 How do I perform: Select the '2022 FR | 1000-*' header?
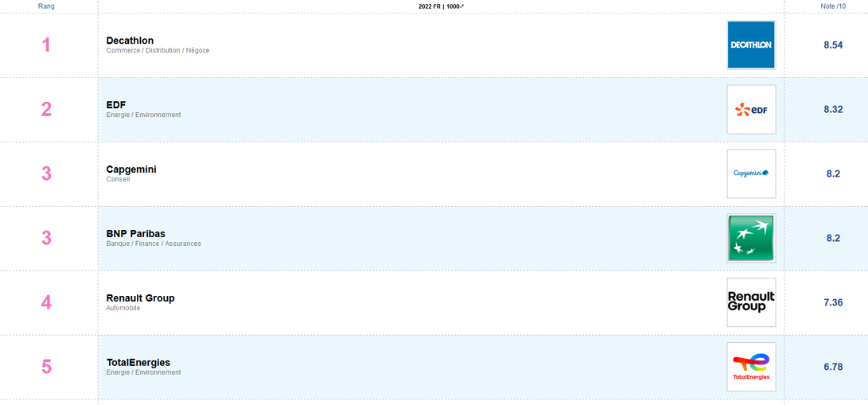tap(442, 6)
